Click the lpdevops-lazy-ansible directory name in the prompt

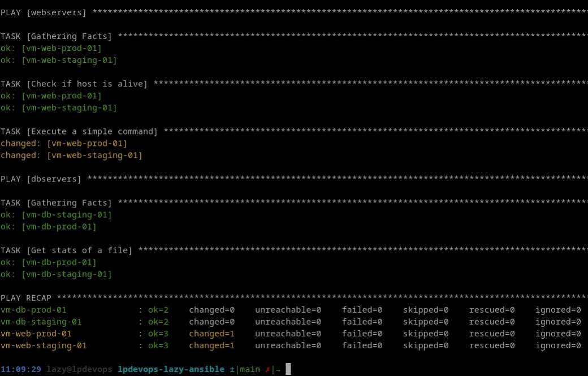[171, 369]
